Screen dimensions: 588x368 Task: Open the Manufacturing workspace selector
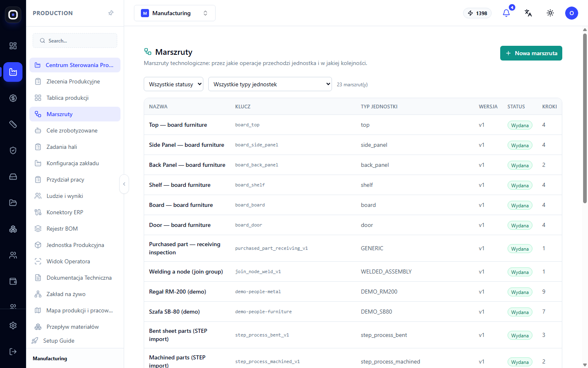pyautogui.click(x=175, y=13)
